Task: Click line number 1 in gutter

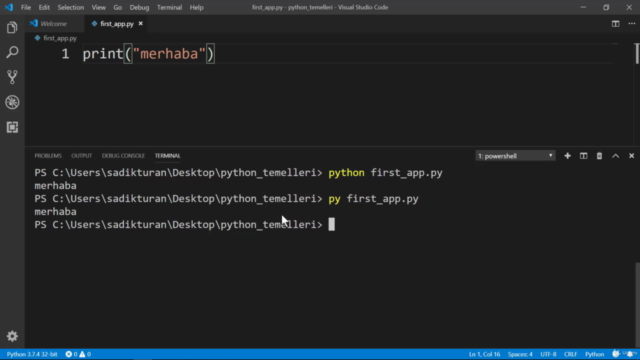Action: tap(65, 54)
